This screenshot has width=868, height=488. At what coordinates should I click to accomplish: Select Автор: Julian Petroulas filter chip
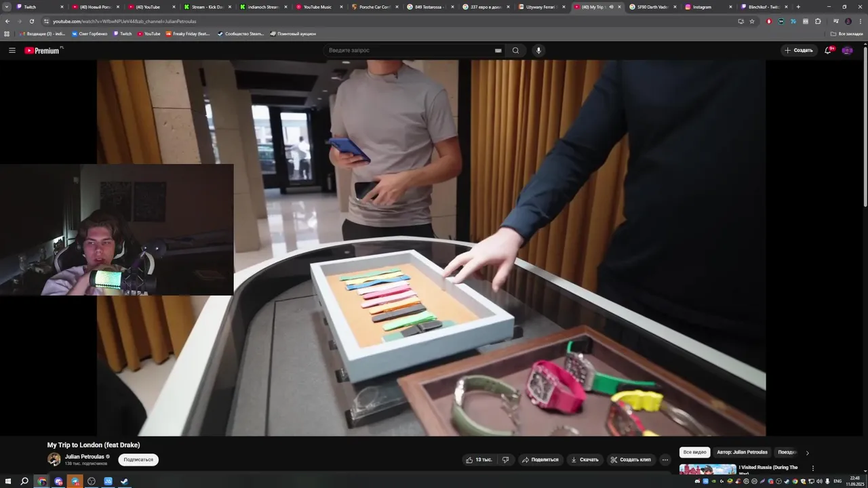pyautogui.click(x=742, y=452)
